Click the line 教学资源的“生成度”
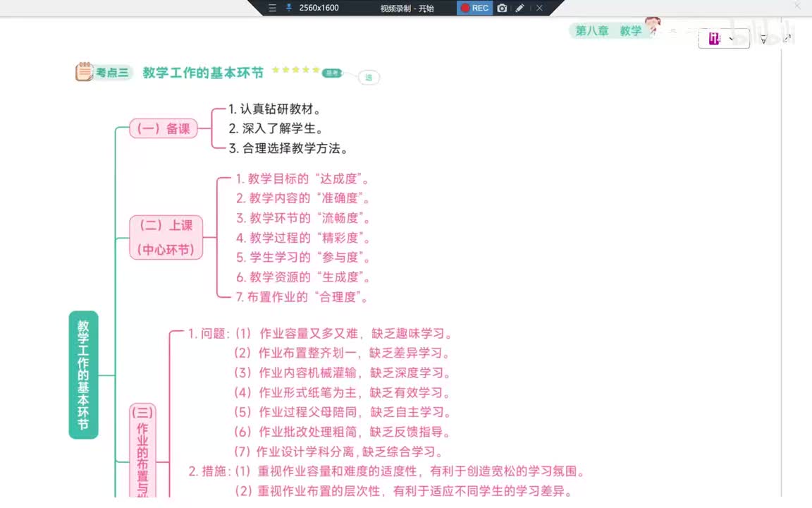The width and height of the screenshot is (812, 508). tap(304, 277)
